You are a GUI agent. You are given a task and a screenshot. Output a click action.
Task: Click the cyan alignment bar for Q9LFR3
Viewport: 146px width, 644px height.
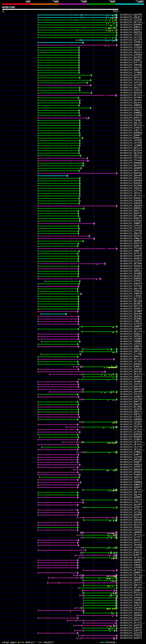(x=77, y=15)
